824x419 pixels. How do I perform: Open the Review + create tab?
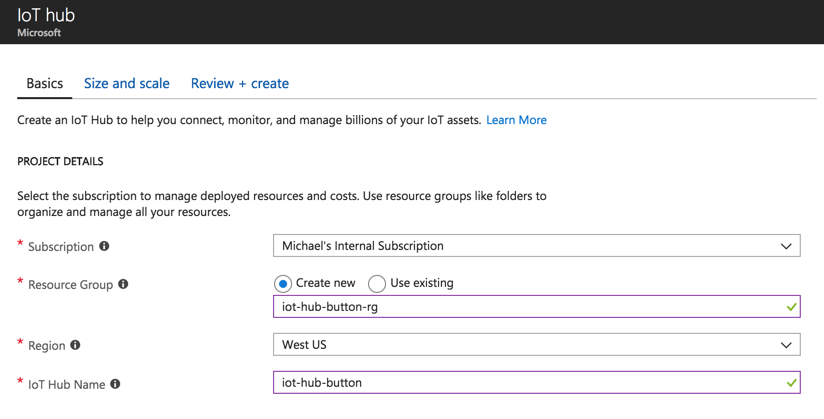click(x=240, y=83)
